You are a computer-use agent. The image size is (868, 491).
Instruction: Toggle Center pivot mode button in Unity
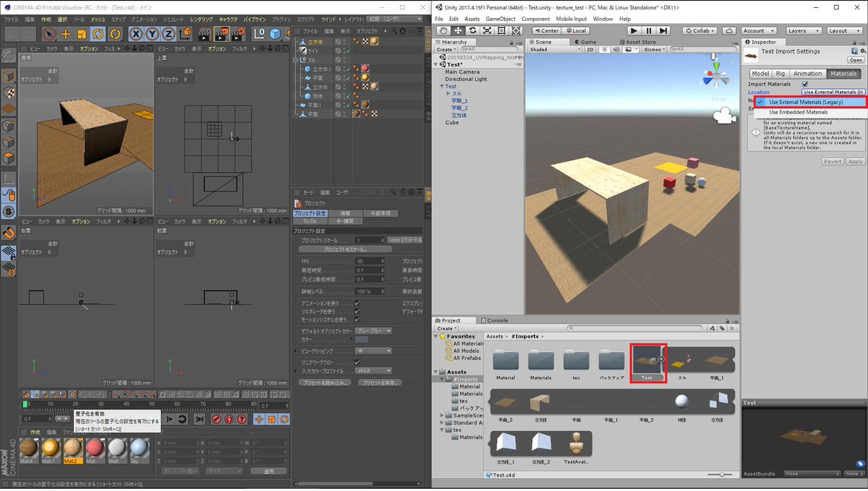[547, 30]
